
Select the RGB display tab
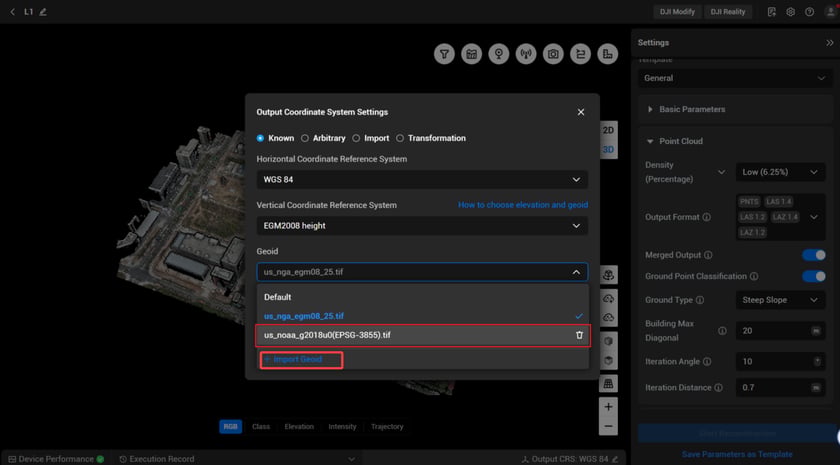pyautogui.click(x=230, y=426)
